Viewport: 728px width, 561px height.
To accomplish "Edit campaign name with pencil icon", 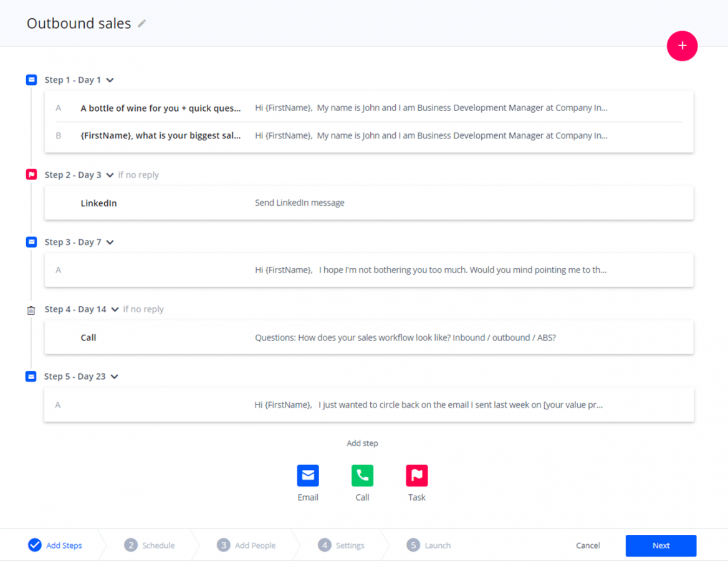I will coord(141,23).
